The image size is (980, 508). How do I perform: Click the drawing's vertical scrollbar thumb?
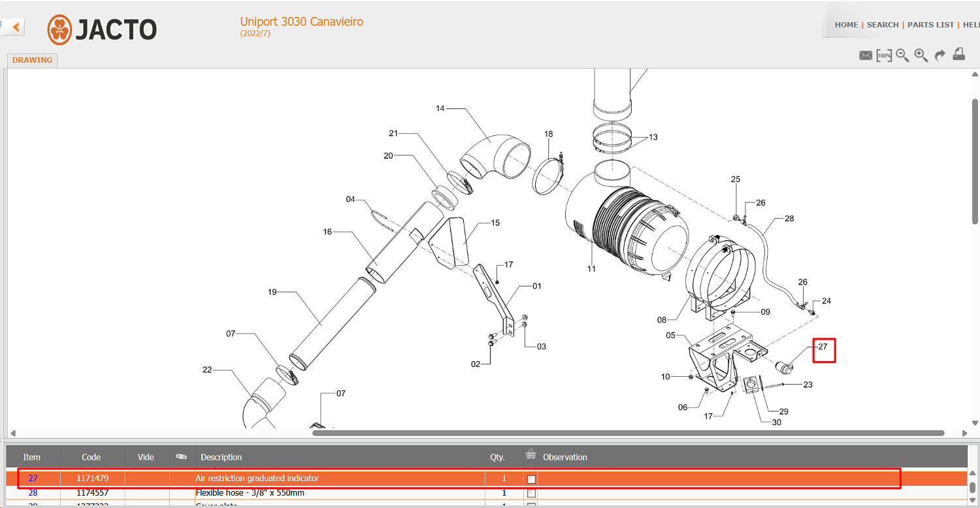(x=975, y=162)
